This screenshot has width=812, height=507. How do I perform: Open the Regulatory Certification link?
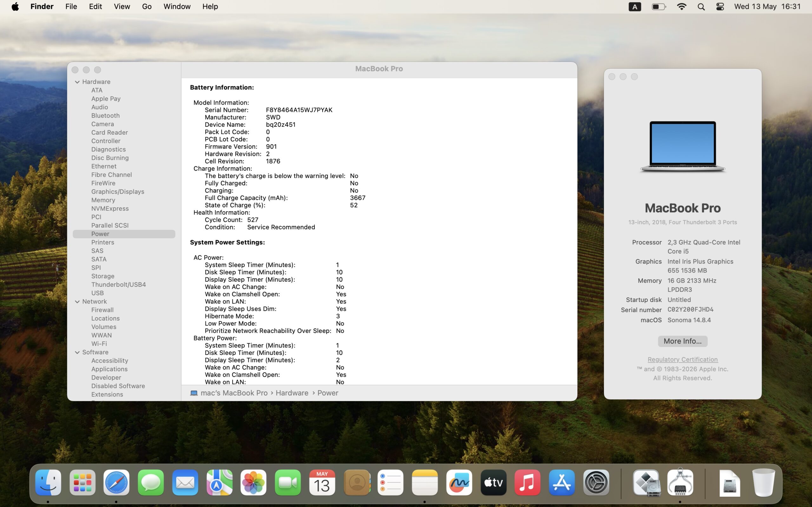pos(683,359)
